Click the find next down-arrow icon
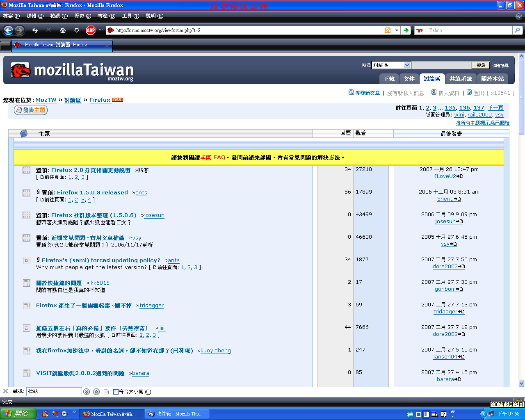This screenshot has height=420, width=525. tap(87, 392)
